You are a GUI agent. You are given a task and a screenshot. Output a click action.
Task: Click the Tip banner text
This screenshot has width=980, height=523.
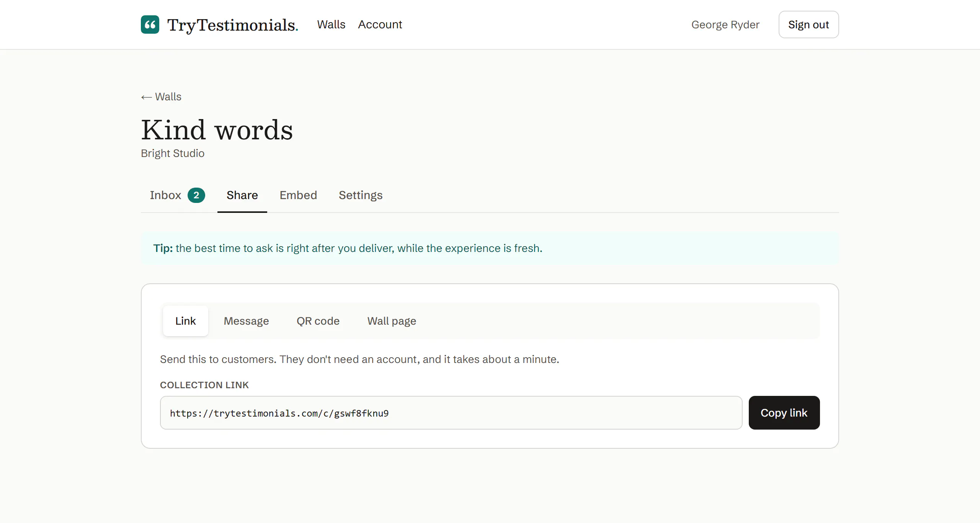coord(348,248)
